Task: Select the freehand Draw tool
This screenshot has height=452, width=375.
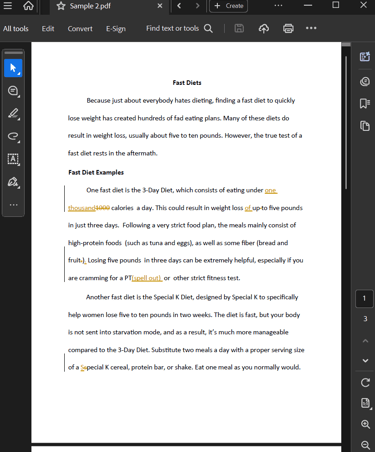Action: click(x=13, y=136)
